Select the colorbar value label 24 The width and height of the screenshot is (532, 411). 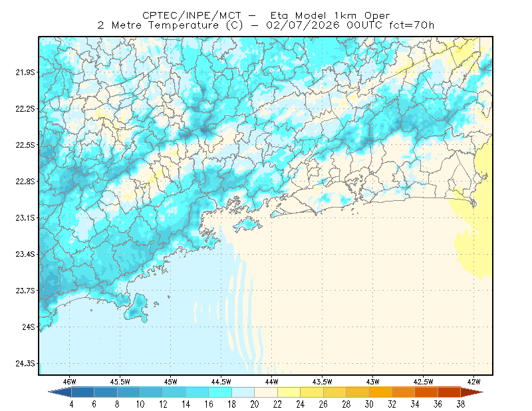tap(301, 404)
